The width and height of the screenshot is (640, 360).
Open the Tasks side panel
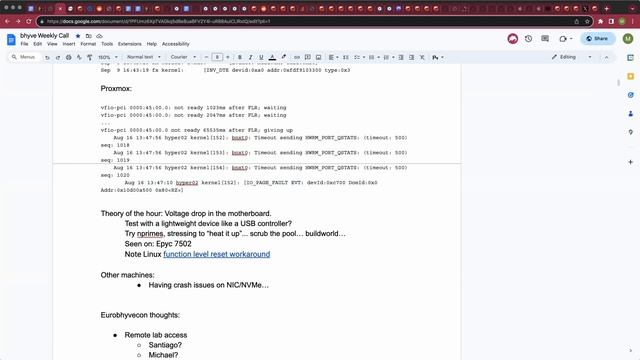pos(631,95)
